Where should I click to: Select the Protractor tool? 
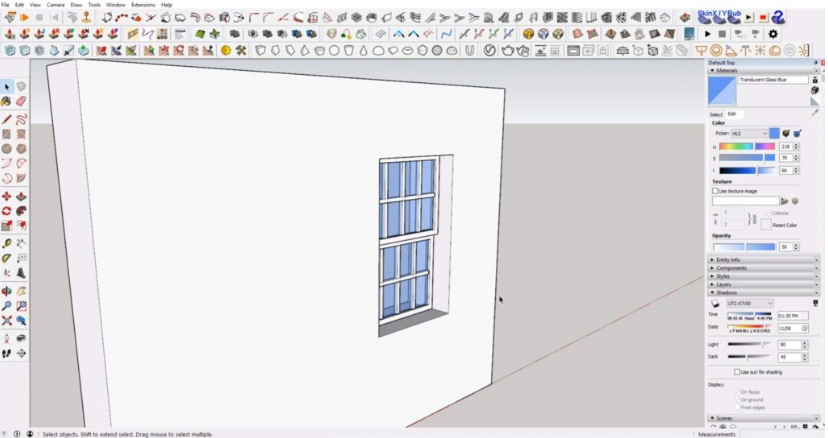[6, 258]
